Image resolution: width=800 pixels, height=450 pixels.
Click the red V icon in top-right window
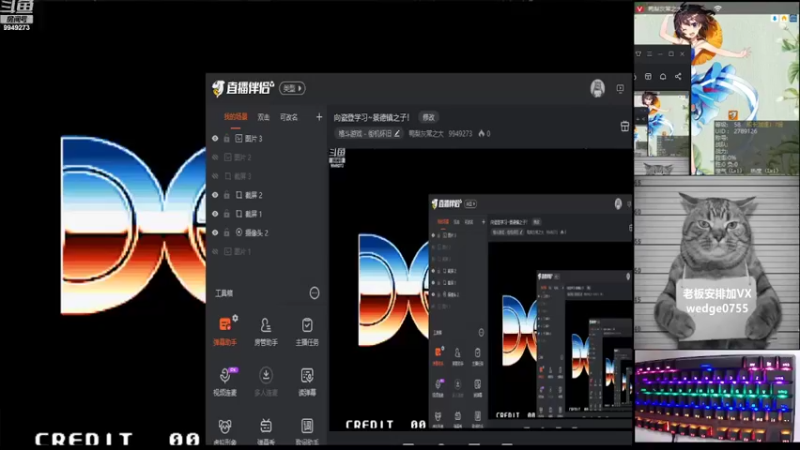pyautogui.click(x=639, y=9)
